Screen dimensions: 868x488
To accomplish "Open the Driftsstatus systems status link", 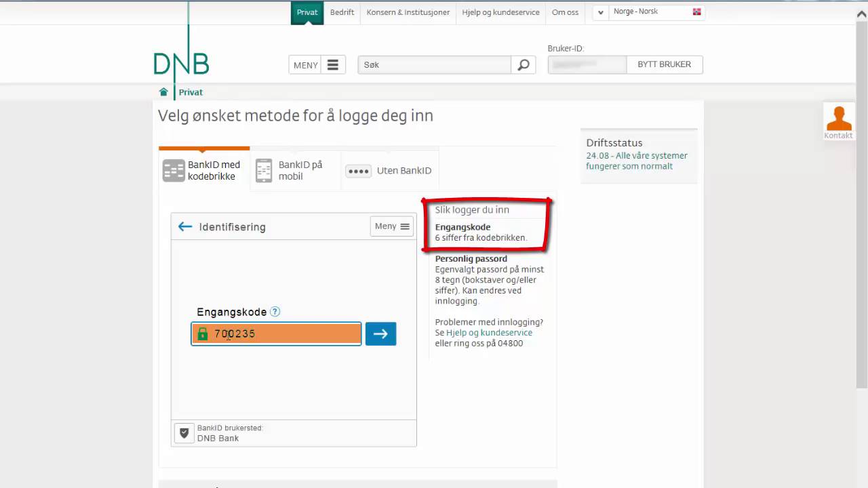I will (637, 161).
